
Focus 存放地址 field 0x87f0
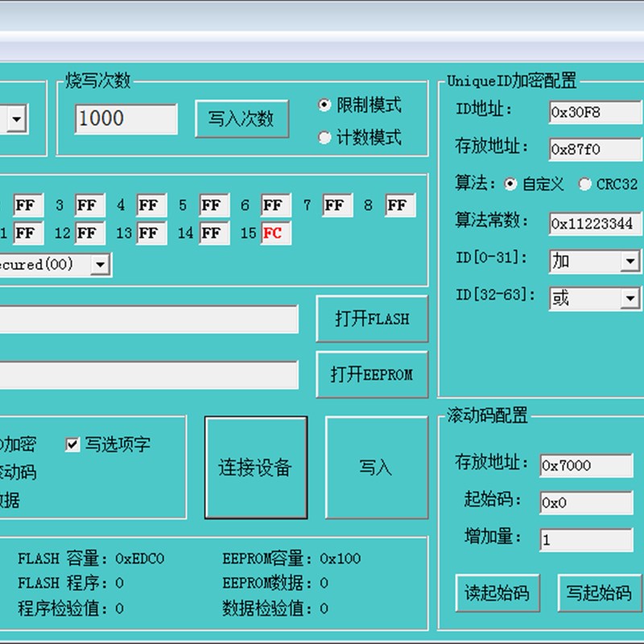[x=596, y=149]
